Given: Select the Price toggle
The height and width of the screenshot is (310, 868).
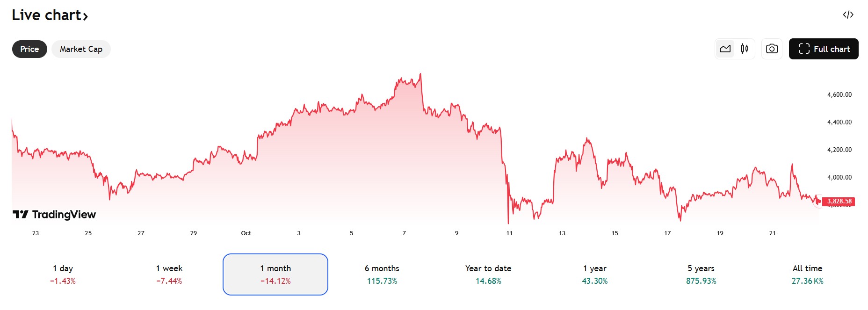Looking at the screenshot, I should point(29,49).
